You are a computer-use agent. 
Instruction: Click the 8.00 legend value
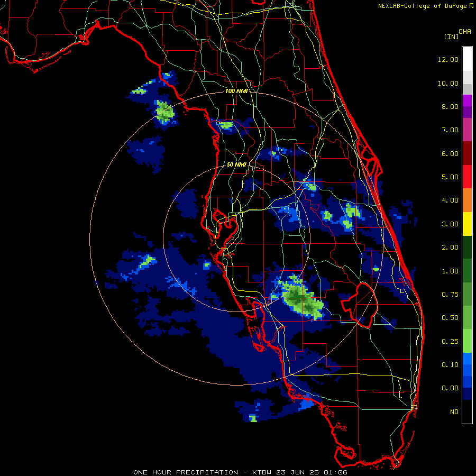click(450, 106)
